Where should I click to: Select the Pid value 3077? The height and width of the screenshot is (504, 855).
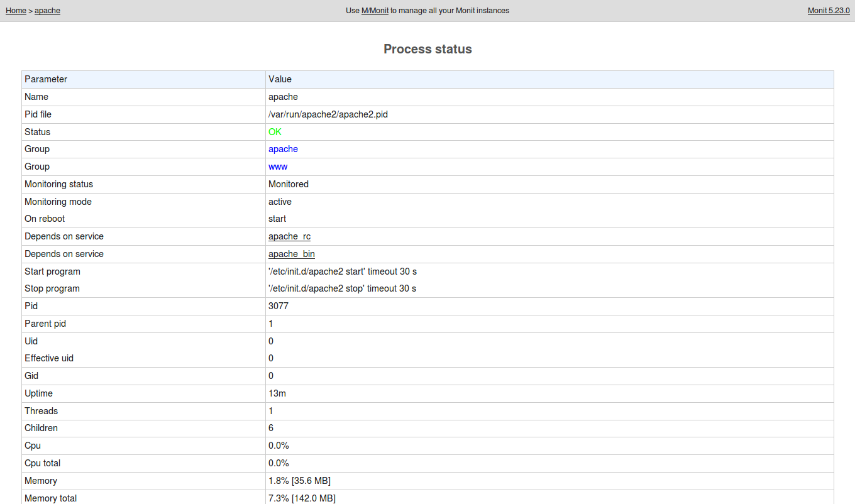click(x=279, y=306)
